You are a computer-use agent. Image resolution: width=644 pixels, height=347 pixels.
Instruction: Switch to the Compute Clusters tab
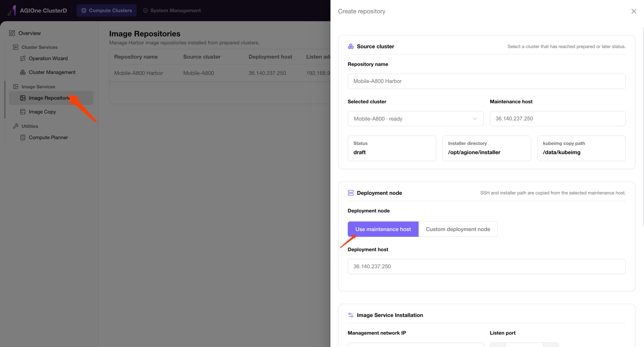tap(106, 10)
